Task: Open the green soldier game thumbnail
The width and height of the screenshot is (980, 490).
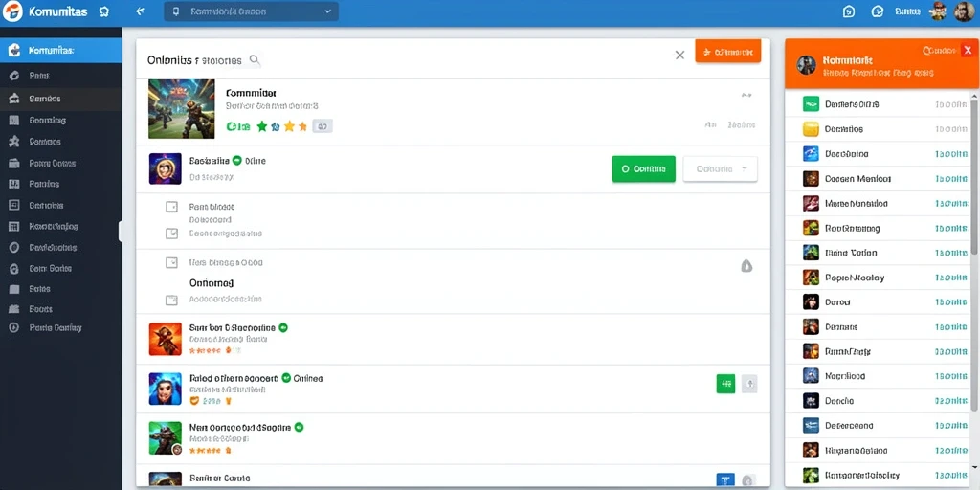Action: tap(165, 438)
